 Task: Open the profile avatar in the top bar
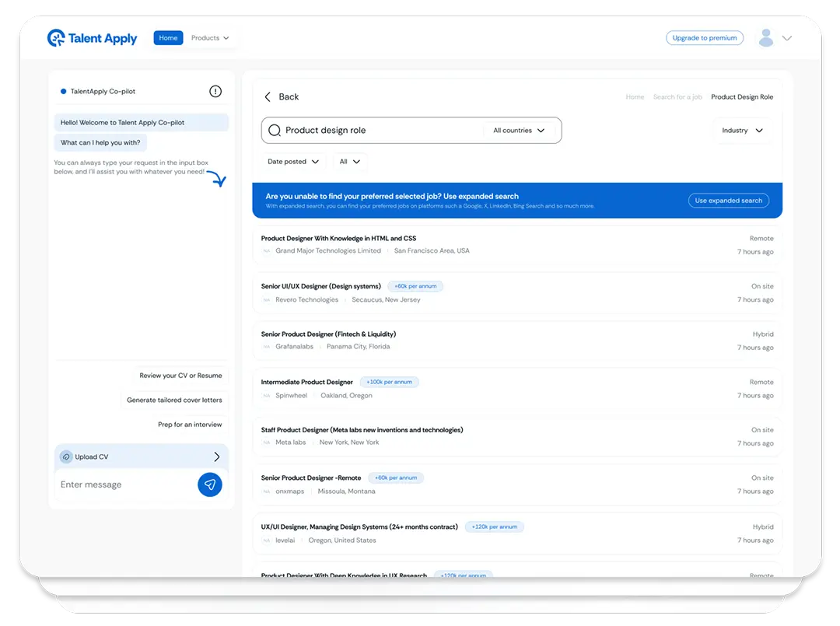pos(766,37)
